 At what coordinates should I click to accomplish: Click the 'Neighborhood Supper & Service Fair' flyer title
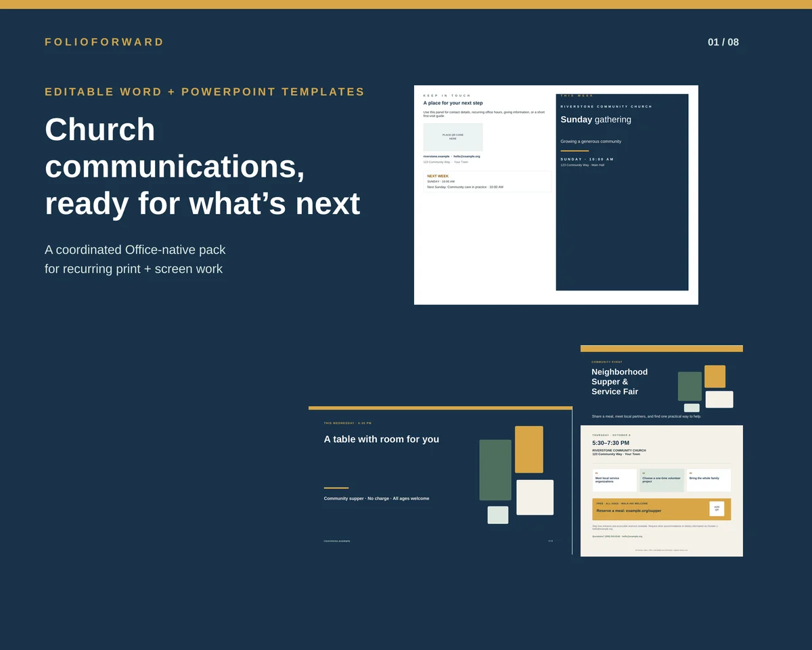coord(619,382)
